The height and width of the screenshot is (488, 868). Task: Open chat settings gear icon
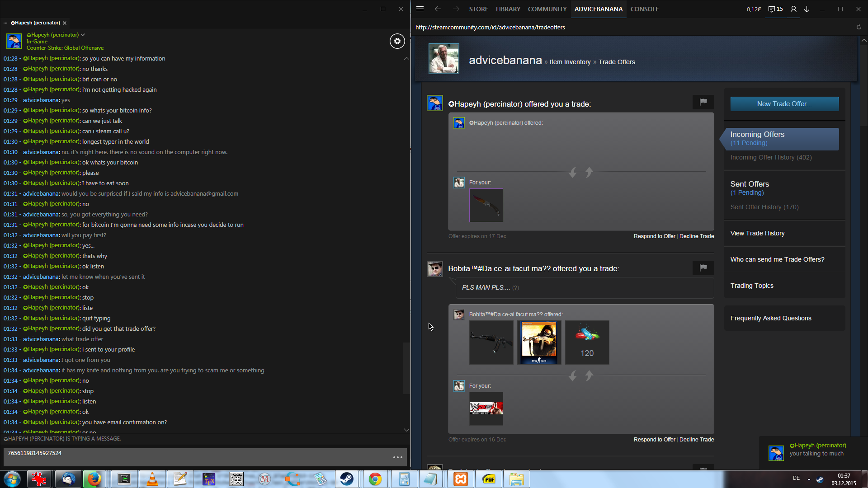click(397, 41)
